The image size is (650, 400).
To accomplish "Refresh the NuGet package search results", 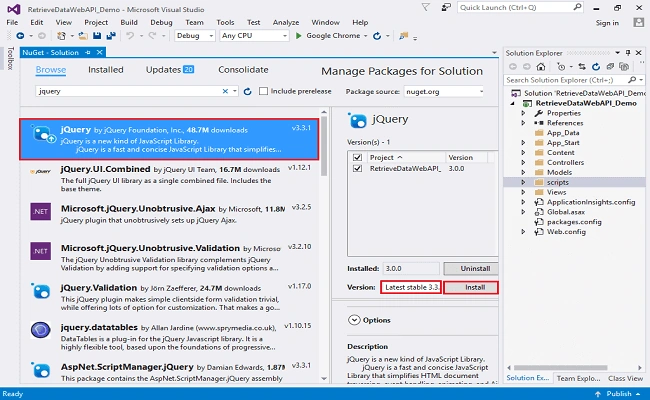I will [247, 92].
